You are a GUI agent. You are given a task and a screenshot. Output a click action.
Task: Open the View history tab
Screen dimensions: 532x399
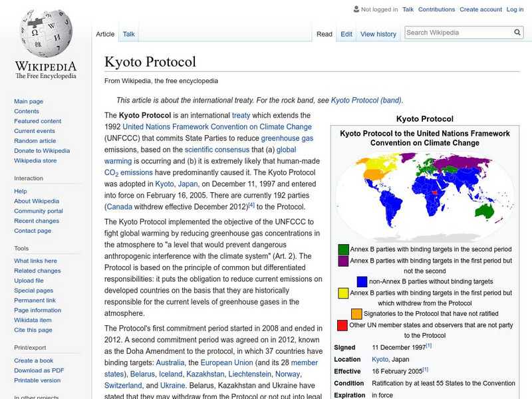[x=378, y=34]
